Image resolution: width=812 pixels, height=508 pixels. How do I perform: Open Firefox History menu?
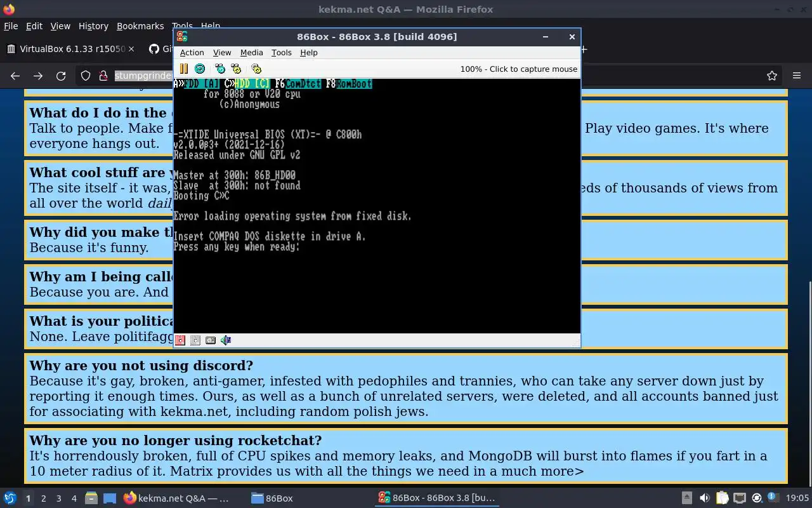click(93, 26)
